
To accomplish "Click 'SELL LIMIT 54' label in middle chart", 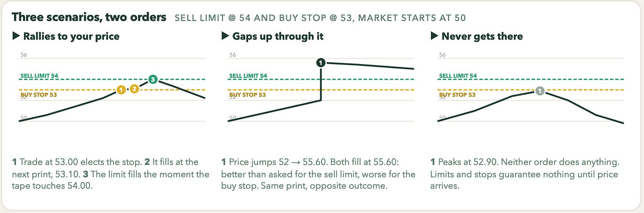I will (x=248, y=76).
